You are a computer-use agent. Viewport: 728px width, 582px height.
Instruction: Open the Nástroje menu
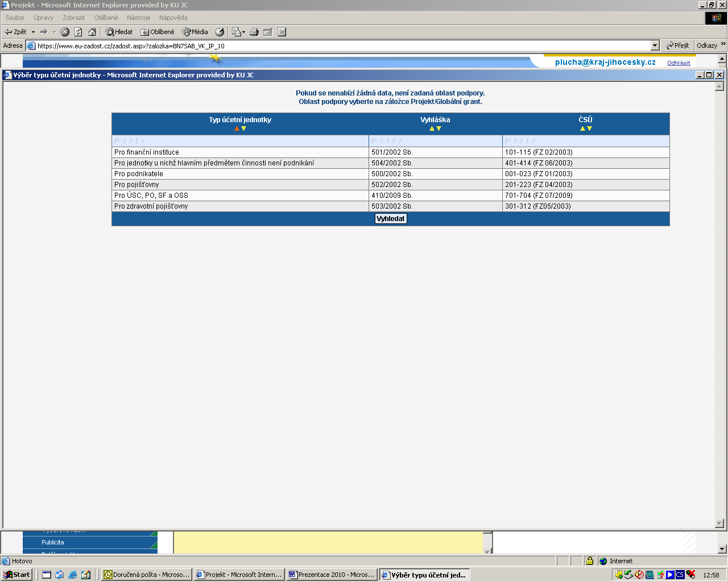(139, 18)
